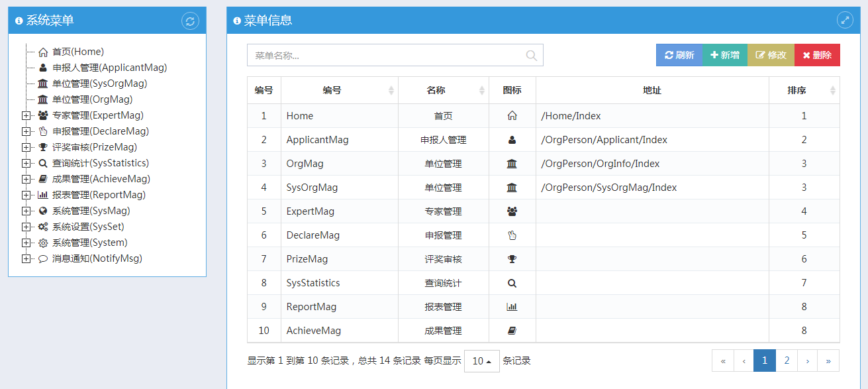
Task: Click the person icon in ApplicantMag table row
Action: (x=512, y=140)
